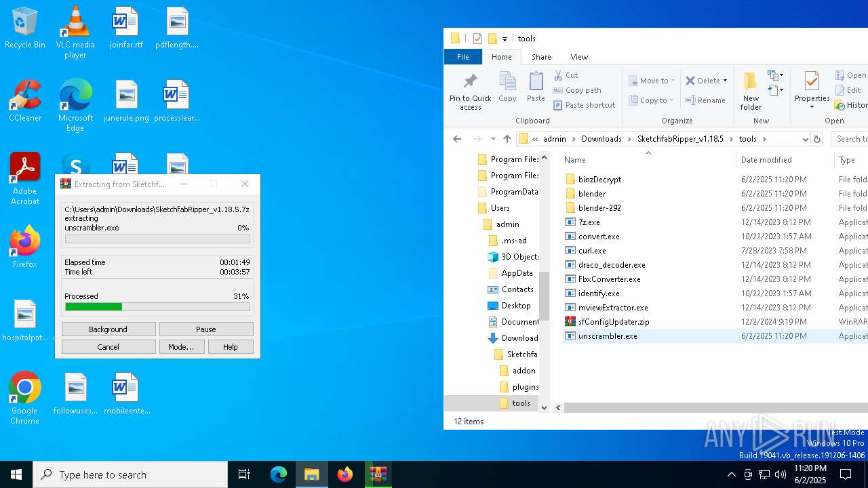
Task: Switch to the View ribbon tab
Action: click(579, 57)
